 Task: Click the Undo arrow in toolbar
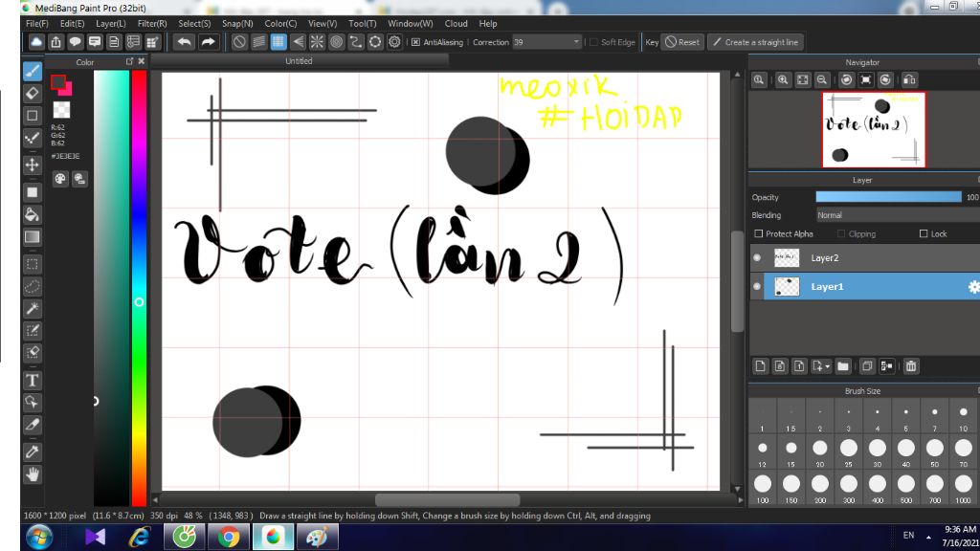point(184,42)
